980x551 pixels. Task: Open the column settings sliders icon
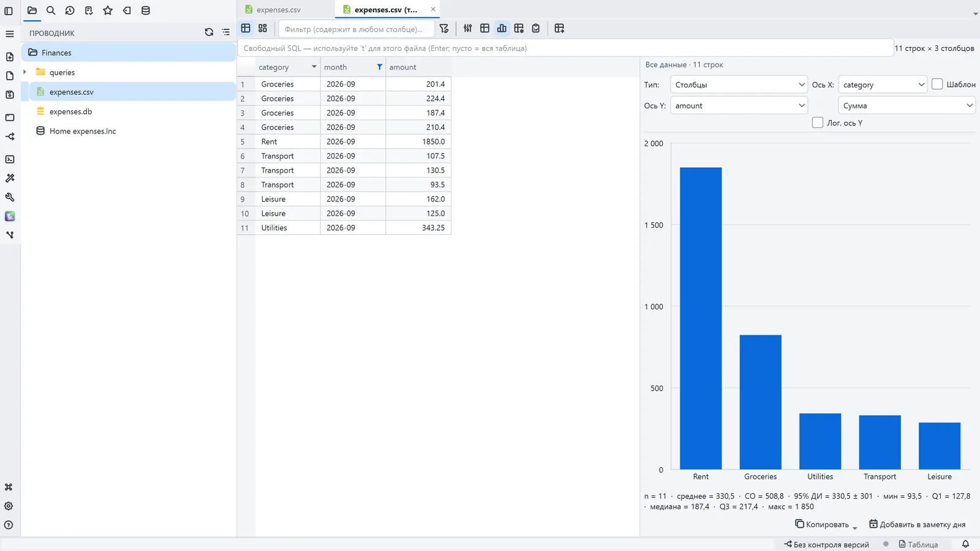(x=468, y=28)
